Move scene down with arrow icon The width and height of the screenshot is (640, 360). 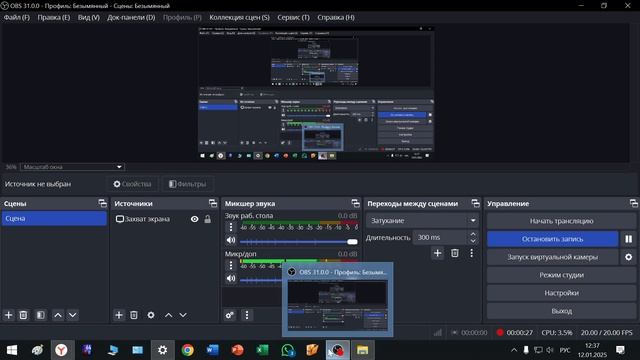pos(73,315)
